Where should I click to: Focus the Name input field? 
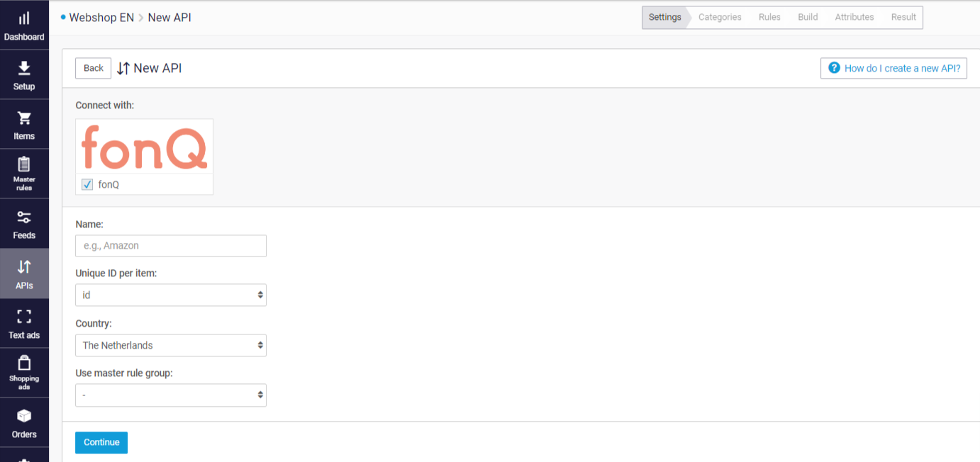(171, 246)
